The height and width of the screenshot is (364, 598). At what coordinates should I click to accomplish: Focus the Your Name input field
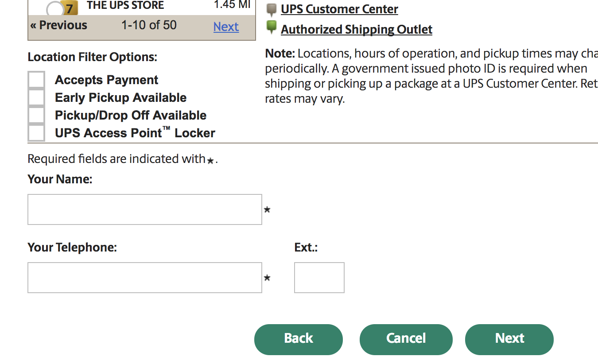coord(145,209)
